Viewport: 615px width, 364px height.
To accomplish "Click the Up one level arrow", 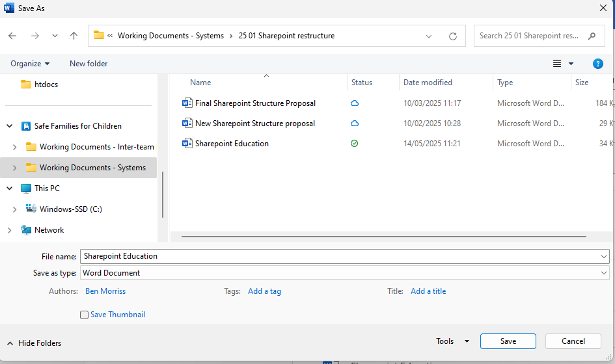I will (74, 36).
